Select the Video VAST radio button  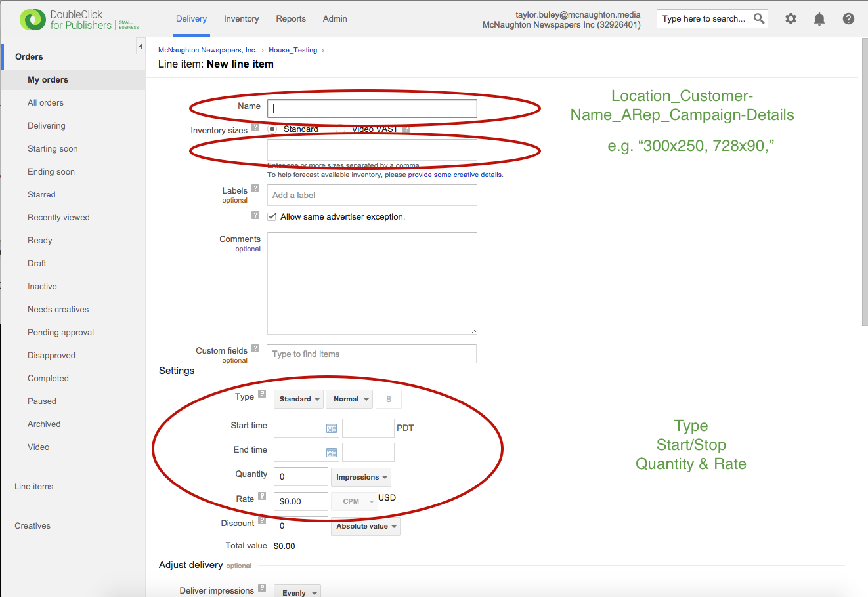[x=340, y=129]
